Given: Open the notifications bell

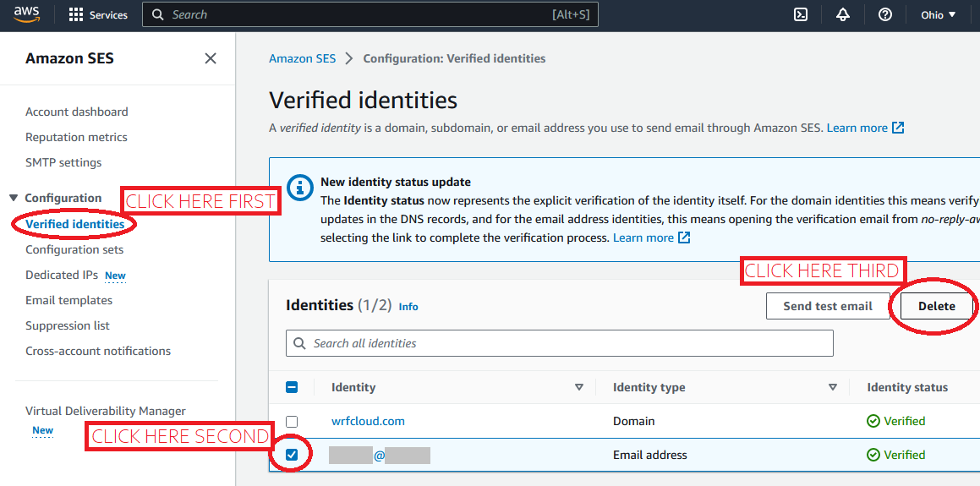Looking at the screenshot, I should click(842, 14).
